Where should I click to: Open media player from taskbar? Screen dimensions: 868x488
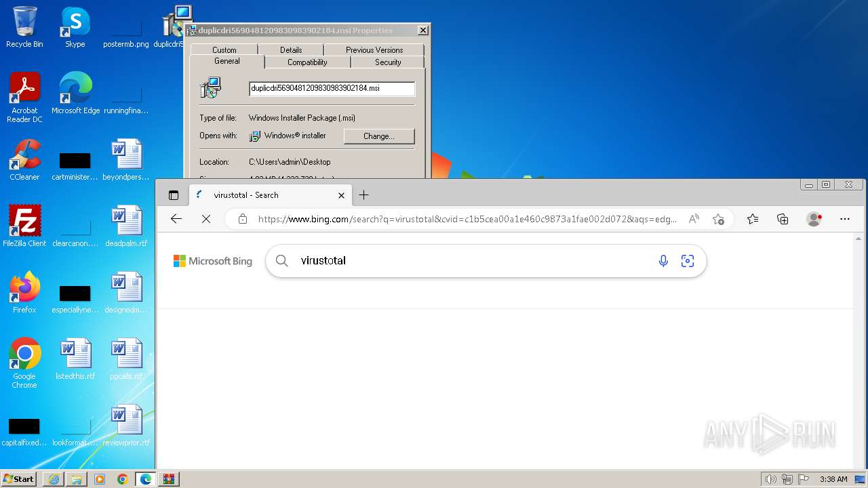click(x=100, y=479)
